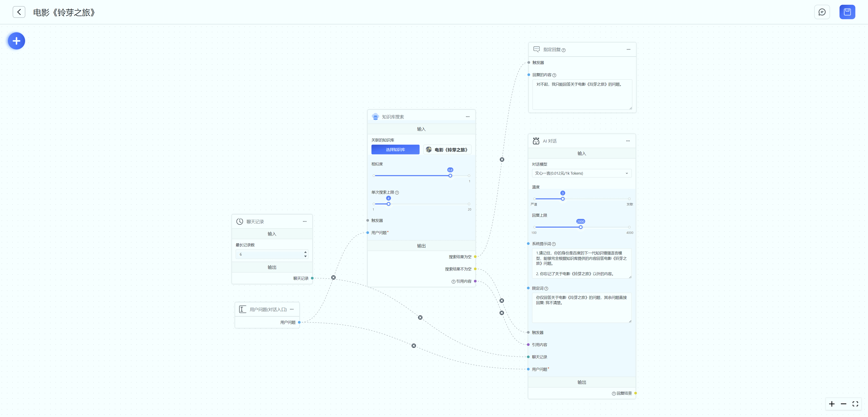Click the blue add node plus button
Viewport: 868px width, 417px height.
click(16, 41)
